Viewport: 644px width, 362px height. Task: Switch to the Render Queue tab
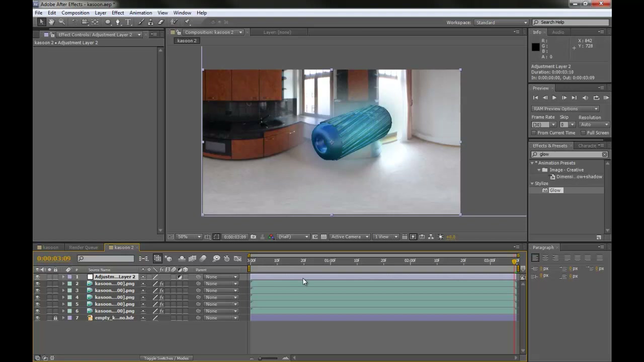83,247
